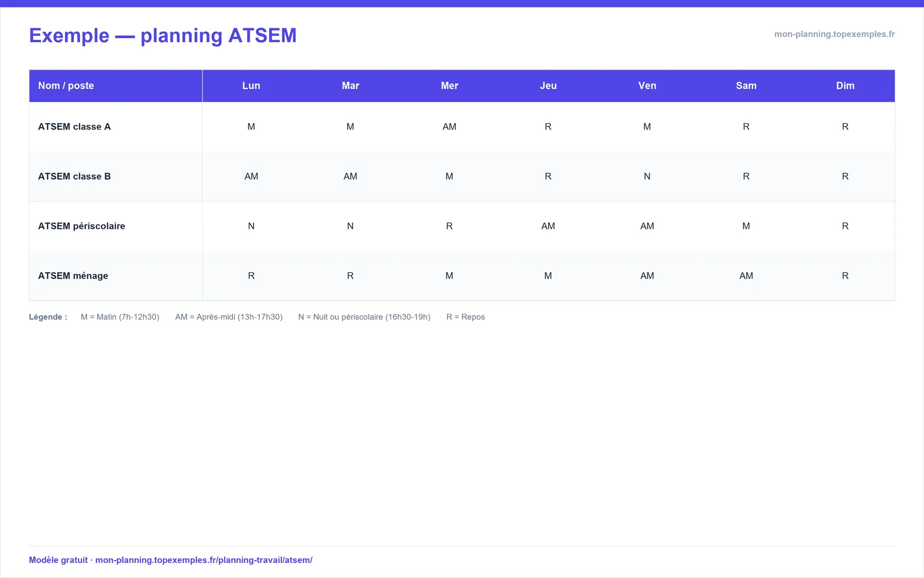Viewport: 924px width, 578px height.
Task: Select ATSEM classe A Friday M cell
Action: coord(647,127)
